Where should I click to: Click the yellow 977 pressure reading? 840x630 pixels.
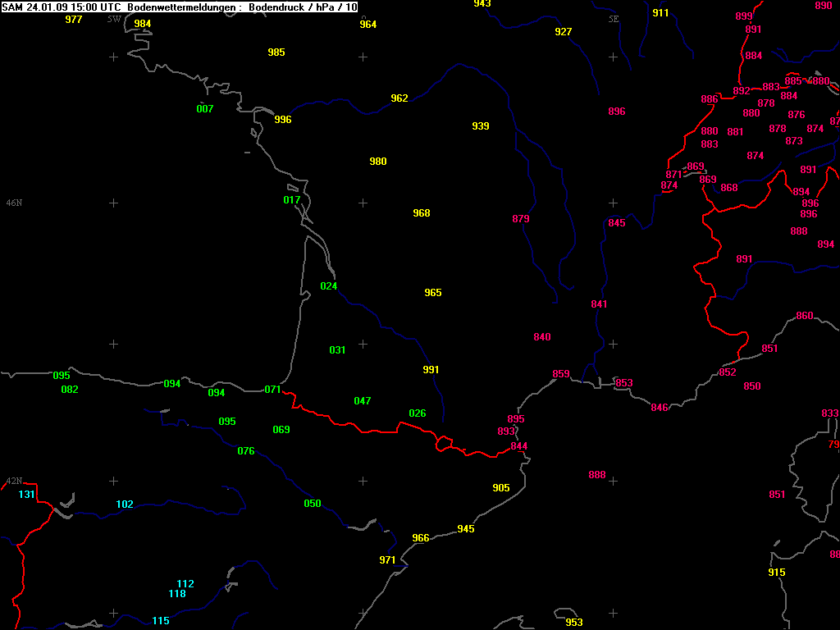click(x=74, y=20)
